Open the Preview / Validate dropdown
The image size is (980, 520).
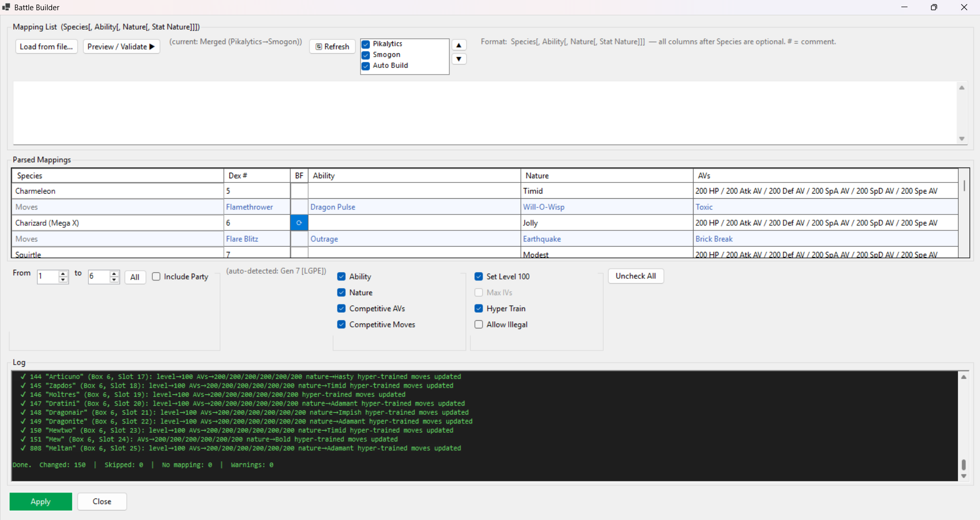pyautogui.click(x=122, y=46)
